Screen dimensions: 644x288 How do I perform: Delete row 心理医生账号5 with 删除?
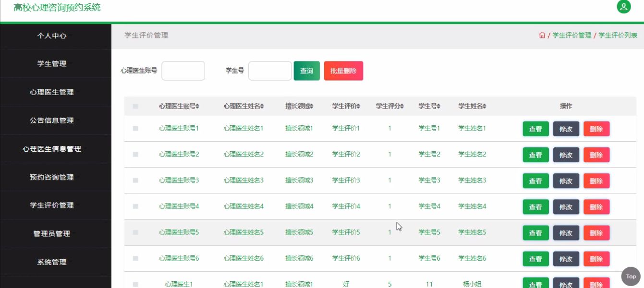click(596, 233)
